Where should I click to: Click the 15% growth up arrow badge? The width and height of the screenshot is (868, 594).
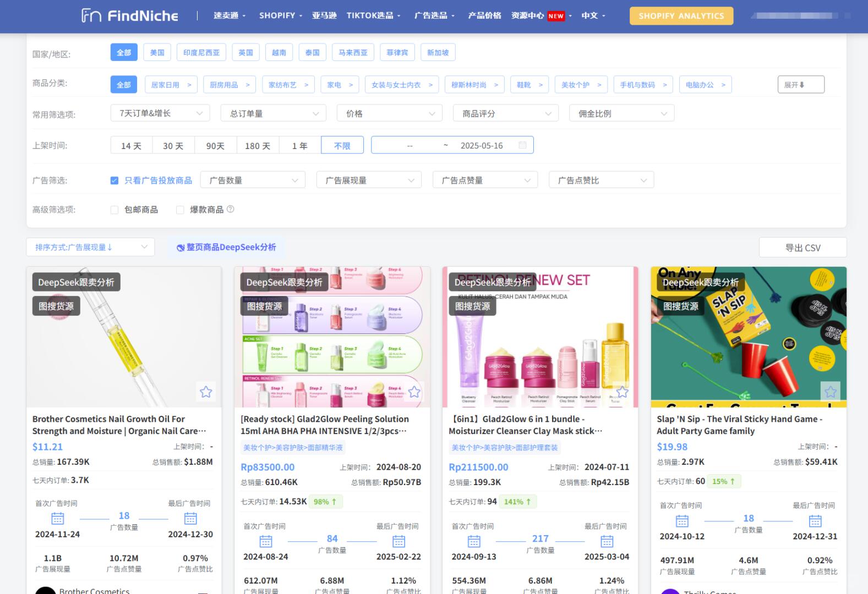click(x=724, y=481)
